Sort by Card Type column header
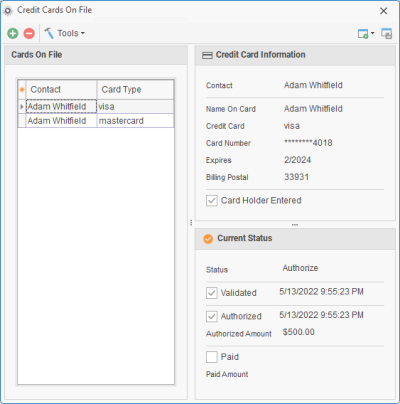Screen dimensions: 400x404 pyautogui.click(x=135, y=89)
